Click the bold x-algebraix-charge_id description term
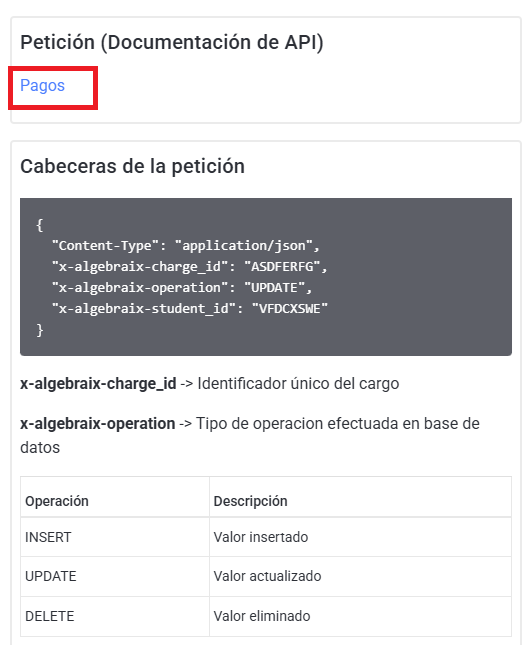Screen dimensions: 529x645 tap(98, 383)
